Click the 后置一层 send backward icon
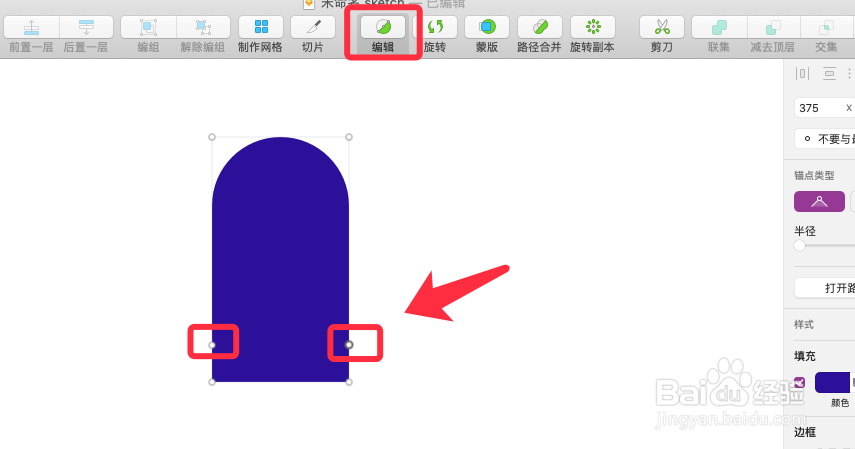 pos(86,27)
